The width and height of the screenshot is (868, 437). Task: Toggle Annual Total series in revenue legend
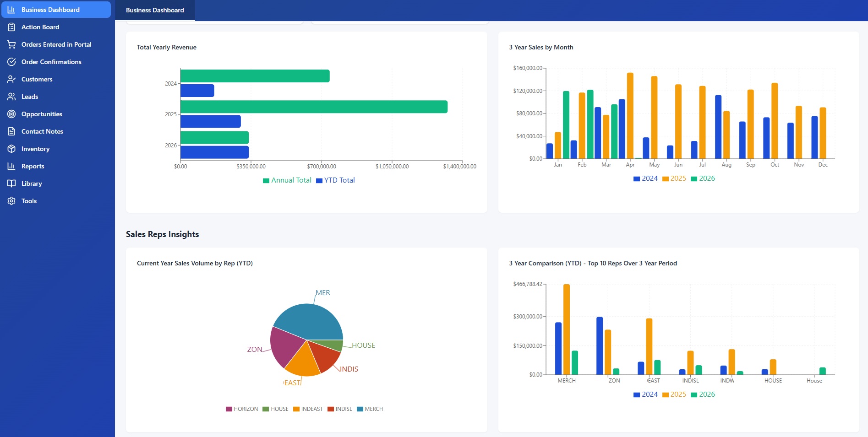point(287,180)
